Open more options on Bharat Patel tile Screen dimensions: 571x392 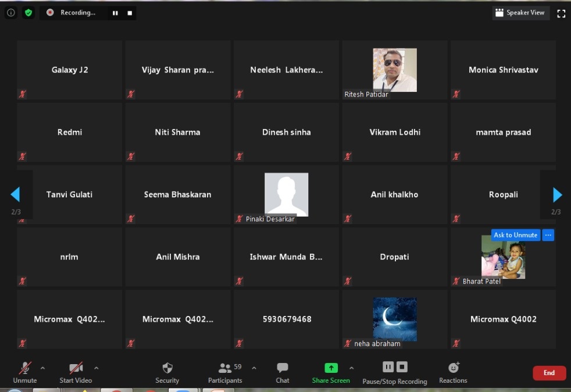[548, 235]
